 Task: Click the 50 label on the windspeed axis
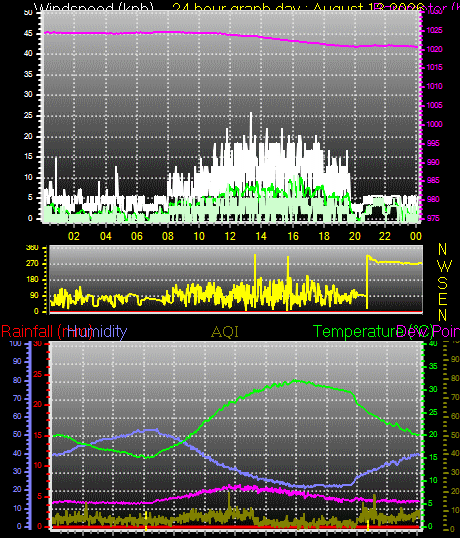[28, 13]
